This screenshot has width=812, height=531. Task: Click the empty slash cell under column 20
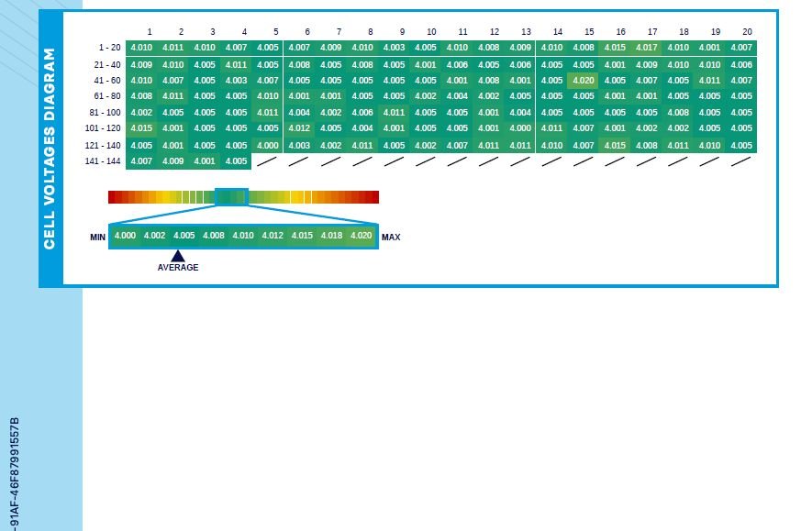point(741,161)
